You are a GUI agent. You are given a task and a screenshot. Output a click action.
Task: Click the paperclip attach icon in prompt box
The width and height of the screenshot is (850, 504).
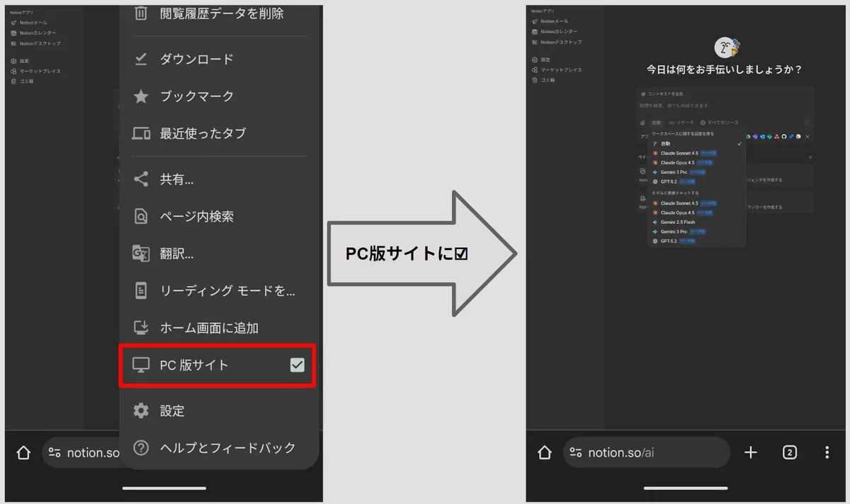pyautogui.click(x=643, y=122)
